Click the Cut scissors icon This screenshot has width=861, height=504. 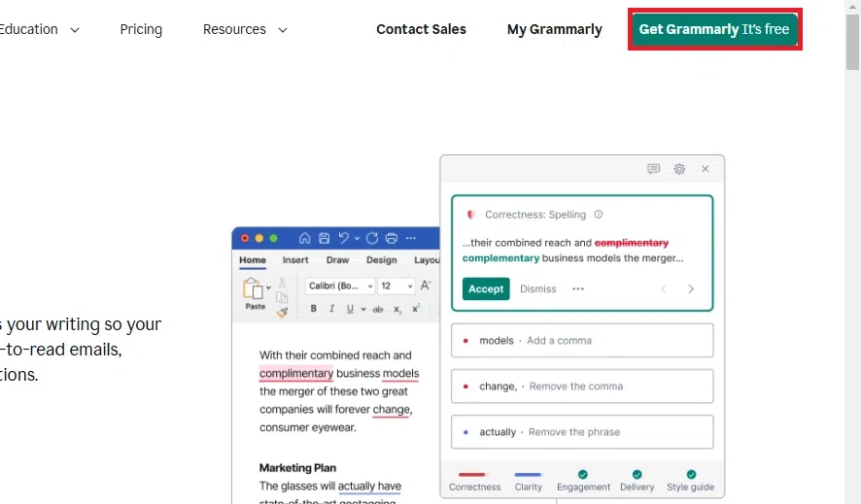point(282,282)
